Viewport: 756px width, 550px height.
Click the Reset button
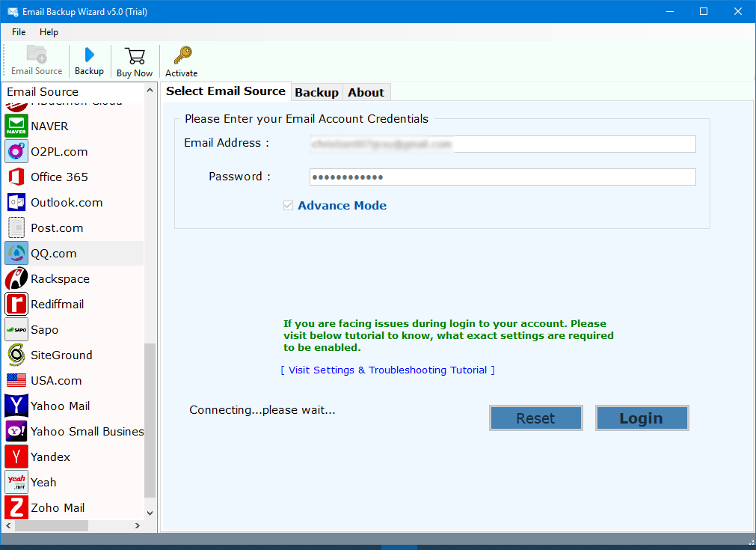pyautogui.click(x=535, y=418)
